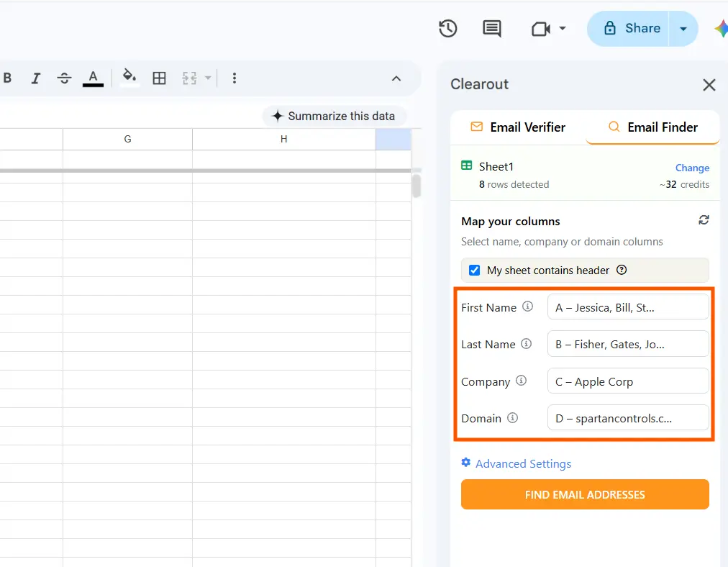Start a video call with camera icon

pyautogui.click(x=541, y=29)
